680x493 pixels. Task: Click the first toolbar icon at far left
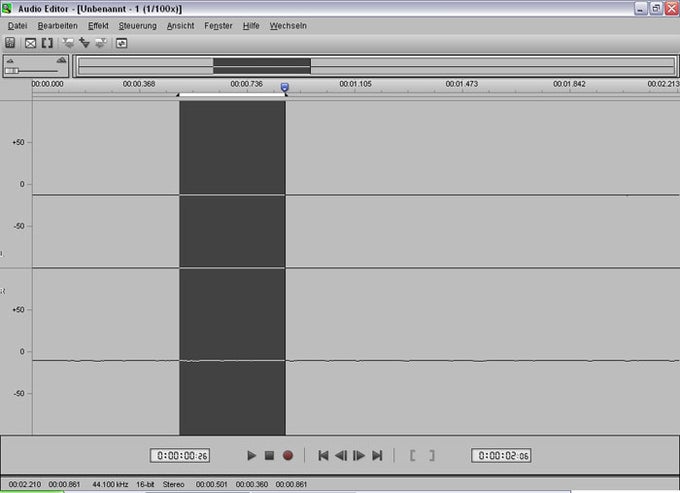10,43
